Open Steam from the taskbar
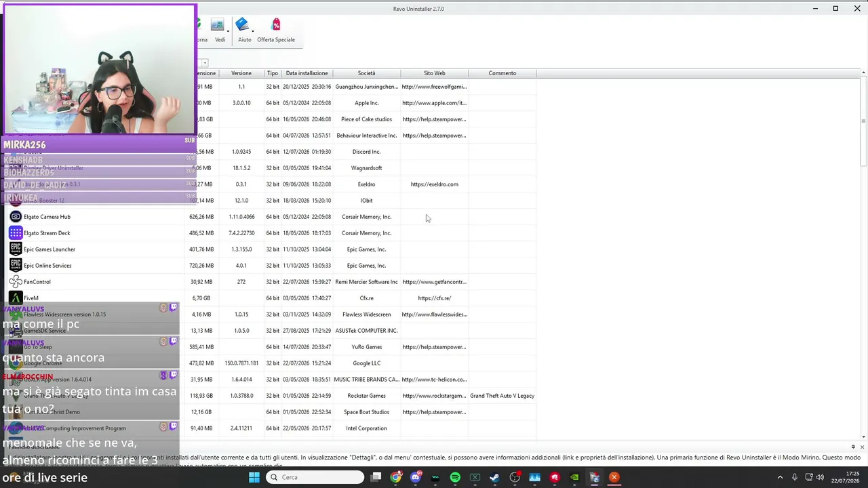The height and width of the screenshot is (488, 868). click(494, 477)
